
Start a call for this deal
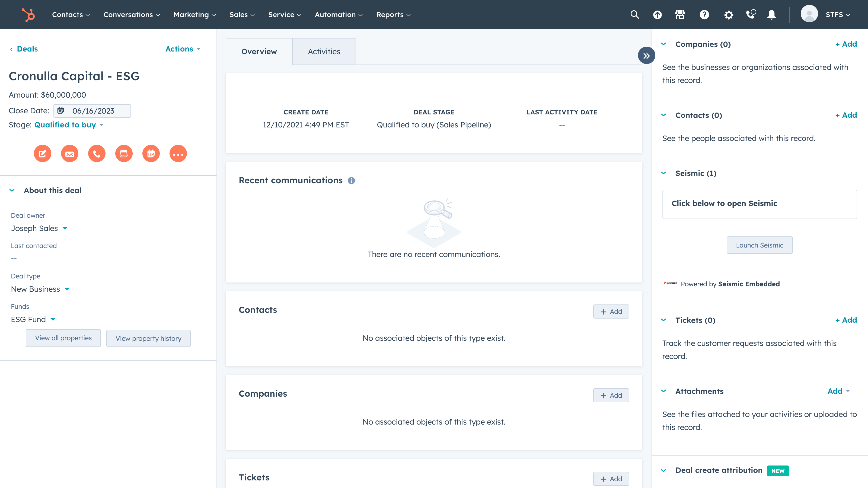click(97, 153)
